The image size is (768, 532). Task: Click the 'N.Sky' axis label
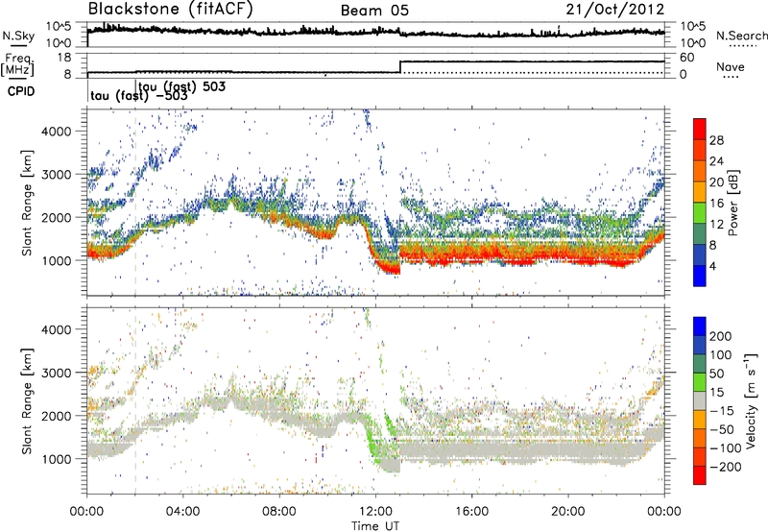(x=18, y=36)
